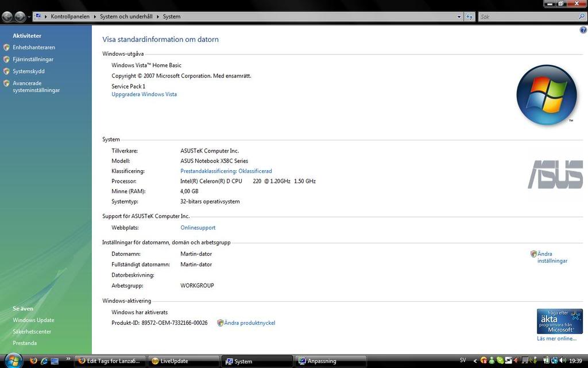Open the address bar history dropdown
The image size is (588, 368).
[459, 17]
